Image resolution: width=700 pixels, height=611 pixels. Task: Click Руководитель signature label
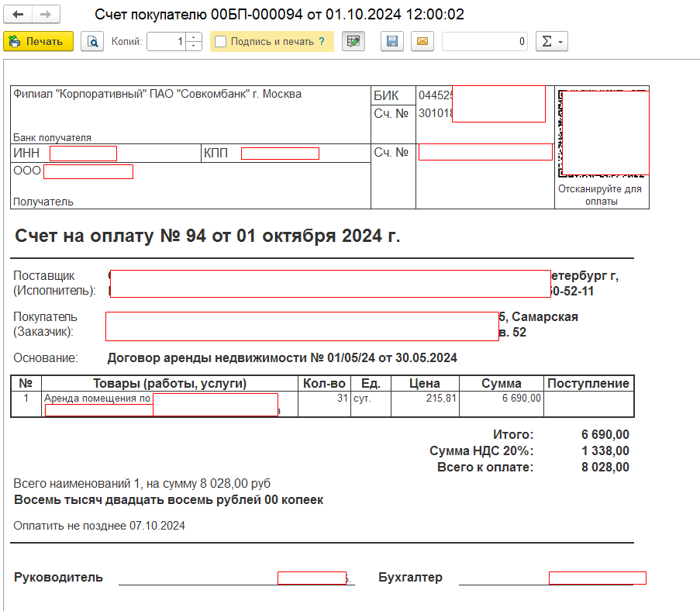(58, 578)
